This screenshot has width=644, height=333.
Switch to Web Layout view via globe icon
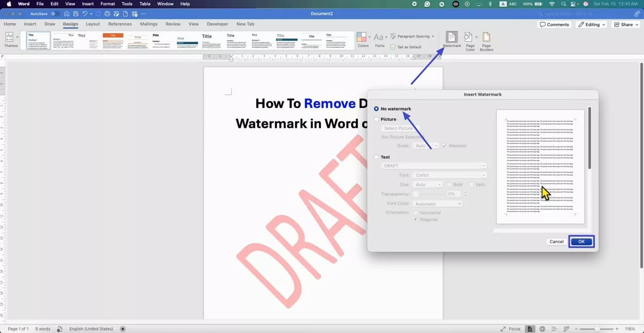pyautogui.click(x=542, y=329)
